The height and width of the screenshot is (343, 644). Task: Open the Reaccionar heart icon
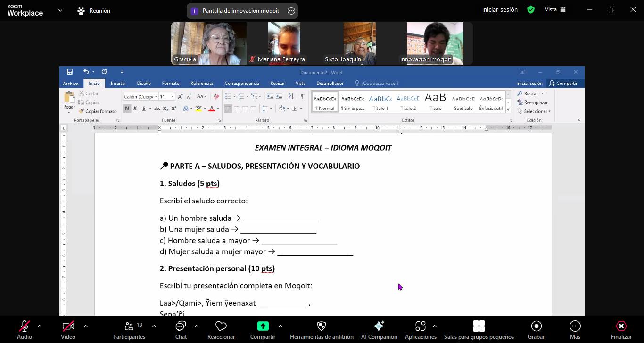(221, 326)
